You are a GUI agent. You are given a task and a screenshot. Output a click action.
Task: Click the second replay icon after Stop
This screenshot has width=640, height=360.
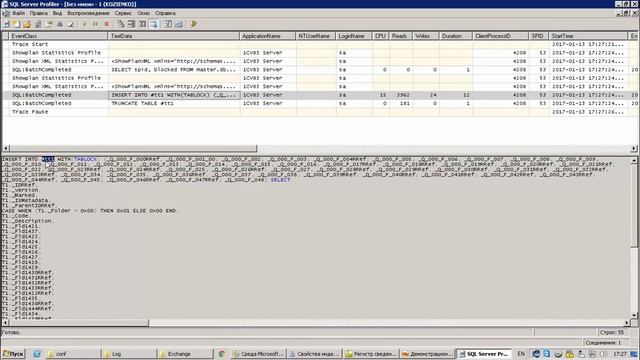point(131,24)
